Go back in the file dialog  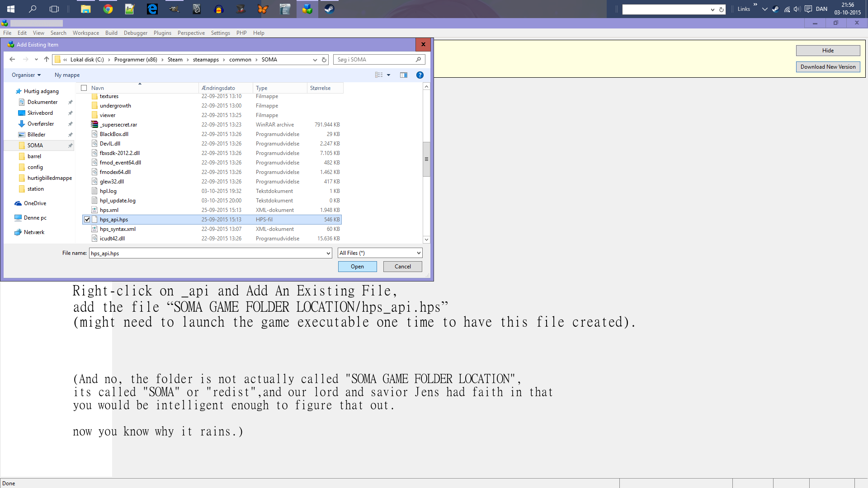click(x=12, y=60)
